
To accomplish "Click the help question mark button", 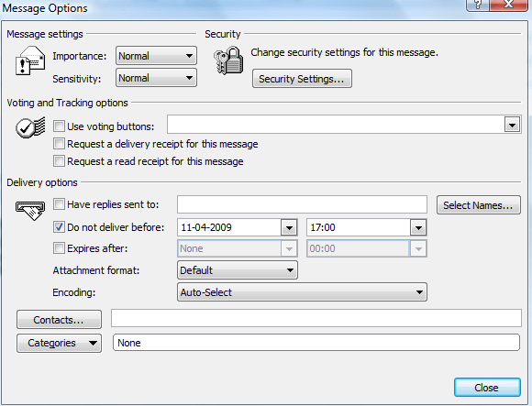I will [x=478, y=5].
